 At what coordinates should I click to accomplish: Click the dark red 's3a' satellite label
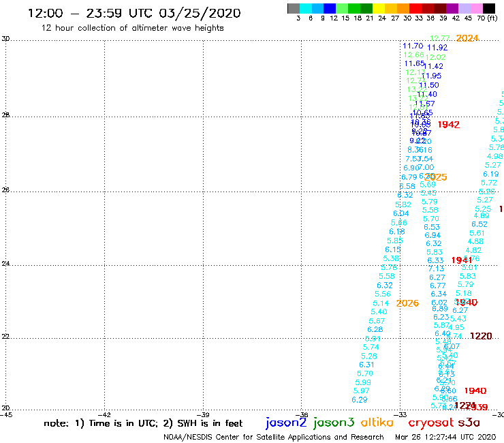coord(469,423)
